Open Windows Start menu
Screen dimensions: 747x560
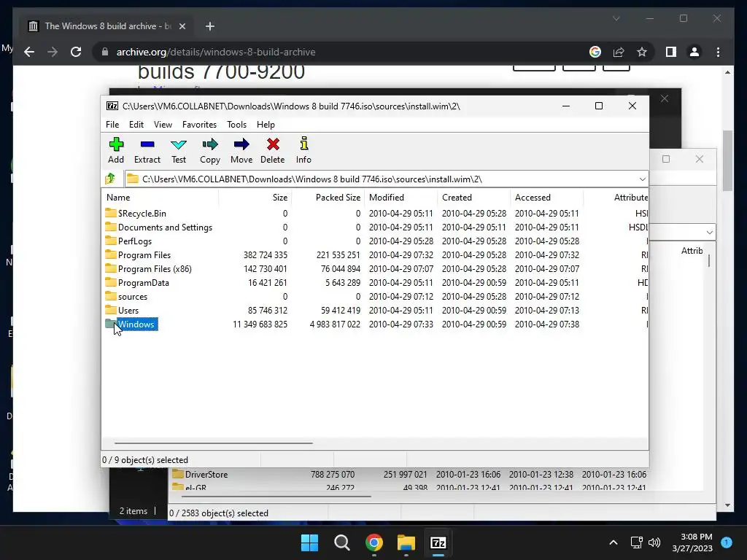(309, 542)
